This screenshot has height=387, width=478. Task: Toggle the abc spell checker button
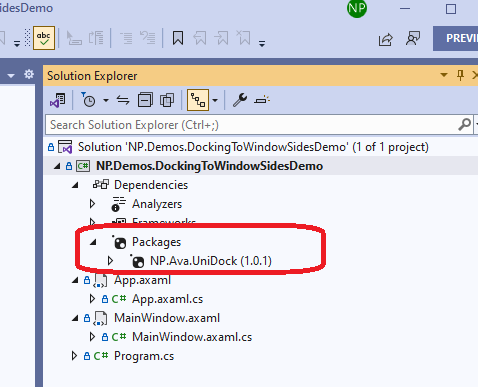[x=44, y=38]
